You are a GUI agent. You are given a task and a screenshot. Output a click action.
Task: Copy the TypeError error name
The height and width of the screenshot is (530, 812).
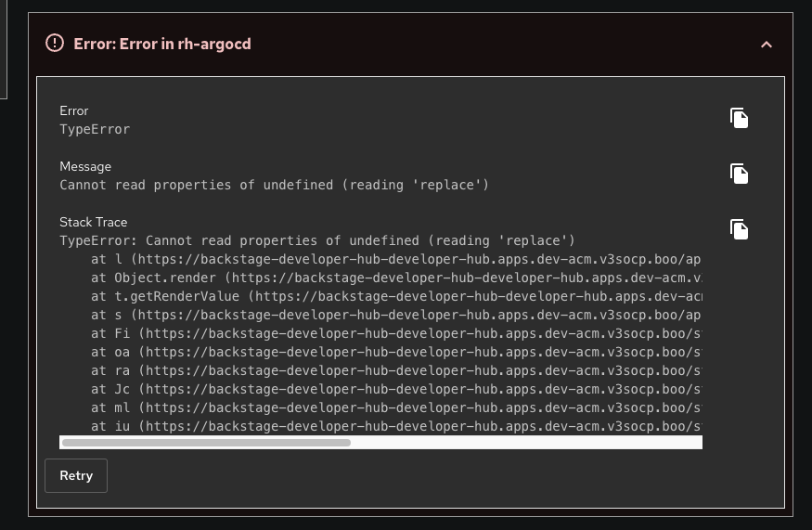pyautogui.click(x=739, y=118)
